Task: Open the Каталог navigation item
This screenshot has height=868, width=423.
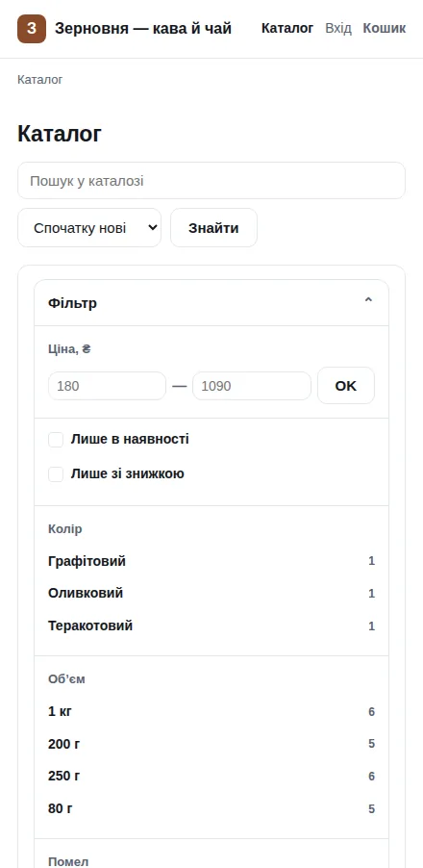Action: [287, 28]
